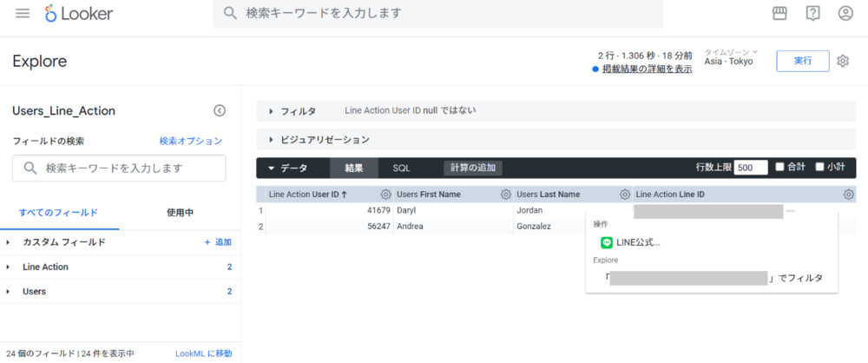Click the Andrea first name cell
This screenshot has width=868, height=363.
pyautogui.click(x=411, y=226)
